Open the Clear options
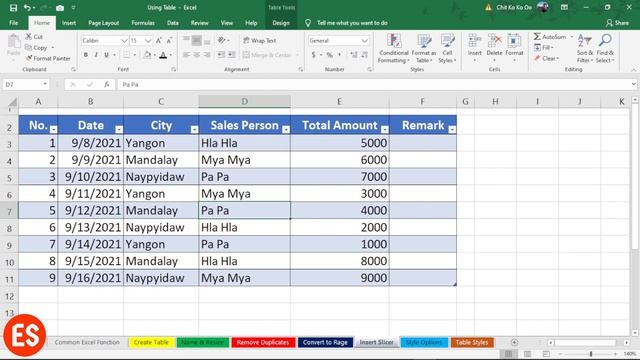Screen dimensions: 640x360 (x=546, y=58)
